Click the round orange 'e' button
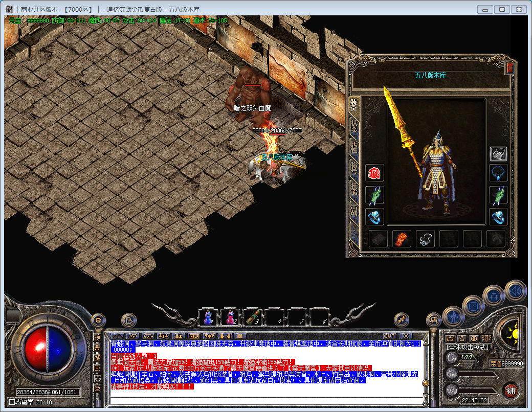This screenshot has height=412, width=532. point(98,320)
